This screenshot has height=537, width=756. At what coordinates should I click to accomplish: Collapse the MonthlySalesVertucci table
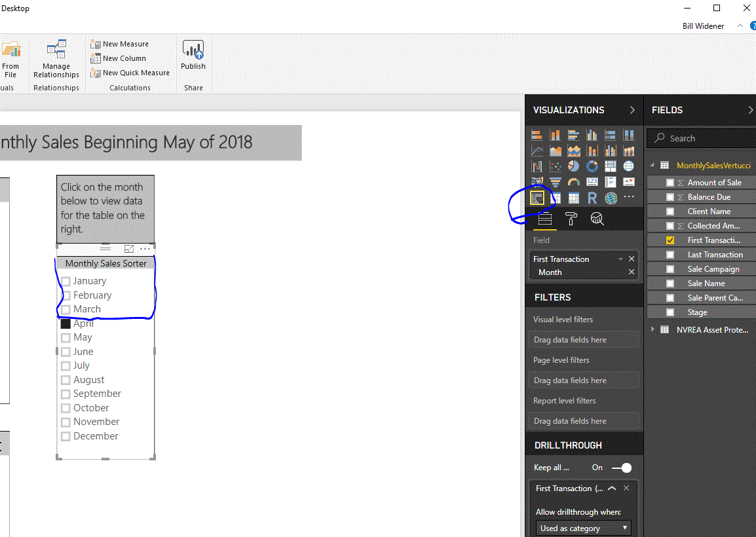[652, 165]
